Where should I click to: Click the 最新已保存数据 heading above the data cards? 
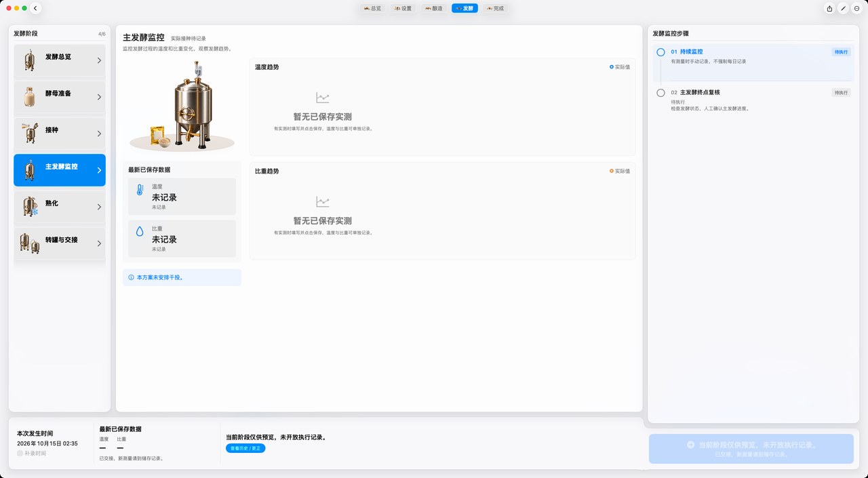[149, 170]
